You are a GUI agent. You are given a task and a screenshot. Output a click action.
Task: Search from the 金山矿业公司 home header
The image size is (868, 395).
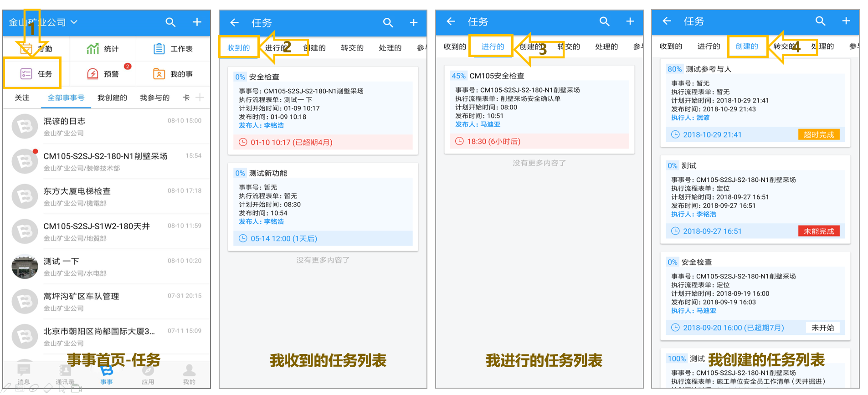170,22
